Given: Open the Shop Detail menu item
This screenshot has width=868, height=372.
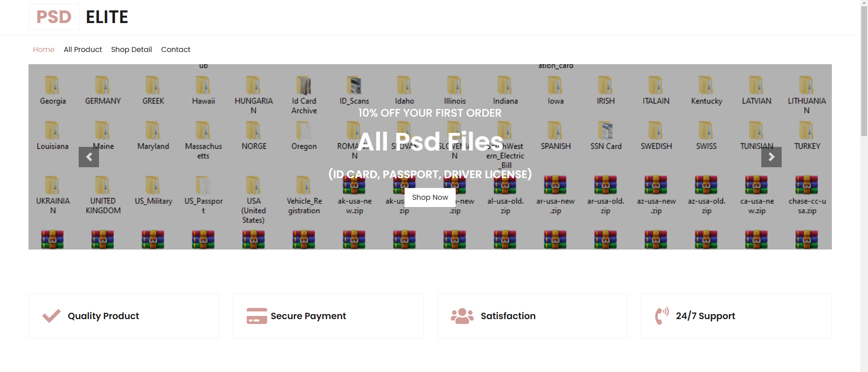Looking at the screenshot, I should coord(132,49).
